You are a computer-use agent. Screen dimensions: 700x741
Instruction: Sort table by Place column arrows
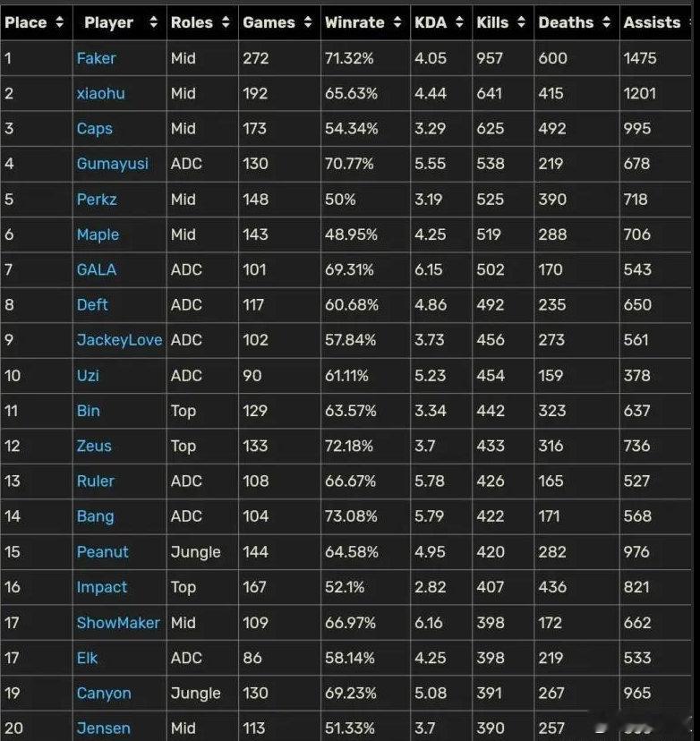coord(60,22)
